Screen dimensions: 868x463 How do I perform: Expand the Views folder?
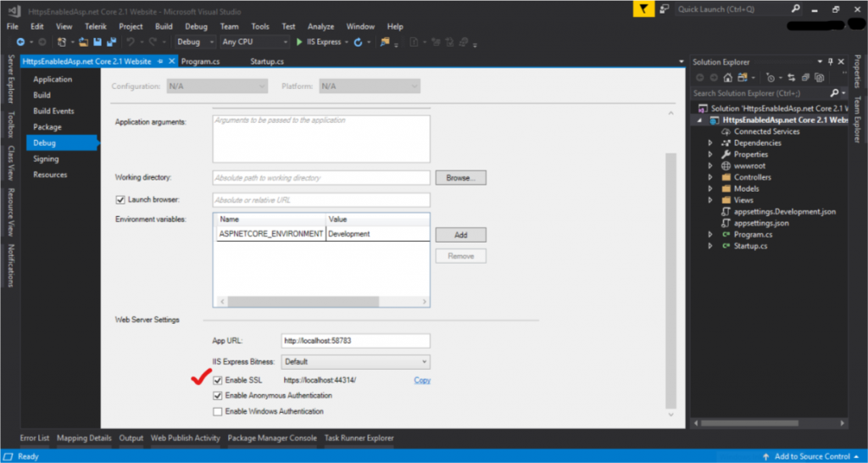pyautogui.click(x=710, y=200)
